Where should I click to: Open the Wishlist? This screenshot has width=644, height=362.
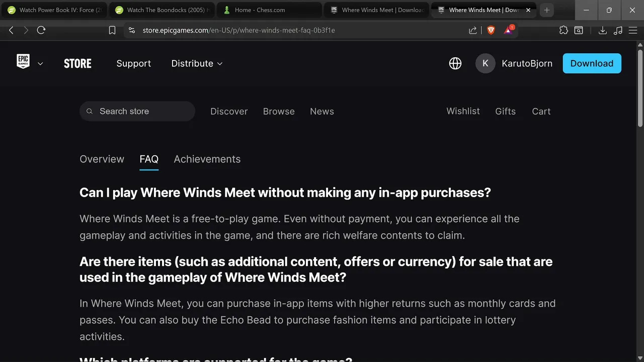[463, 111]
